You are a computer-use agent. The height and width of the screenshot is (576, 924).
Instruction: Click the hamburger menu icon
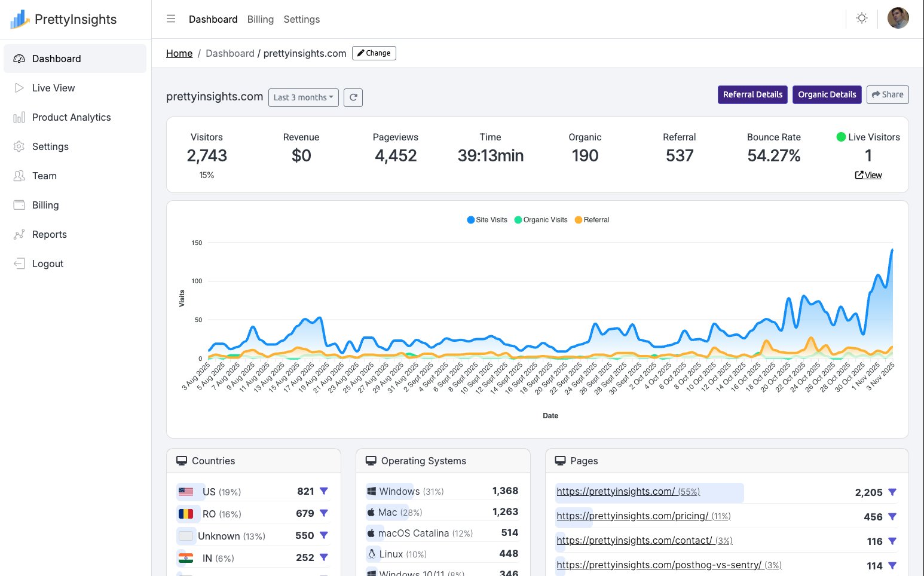point(171,19)
